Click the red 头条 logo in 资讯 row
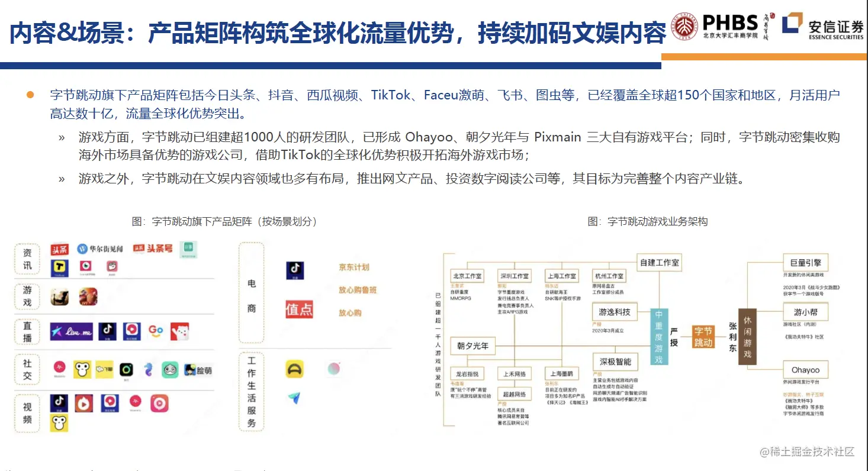The width and height of the screenshot is (868, 471). point(59,250)
